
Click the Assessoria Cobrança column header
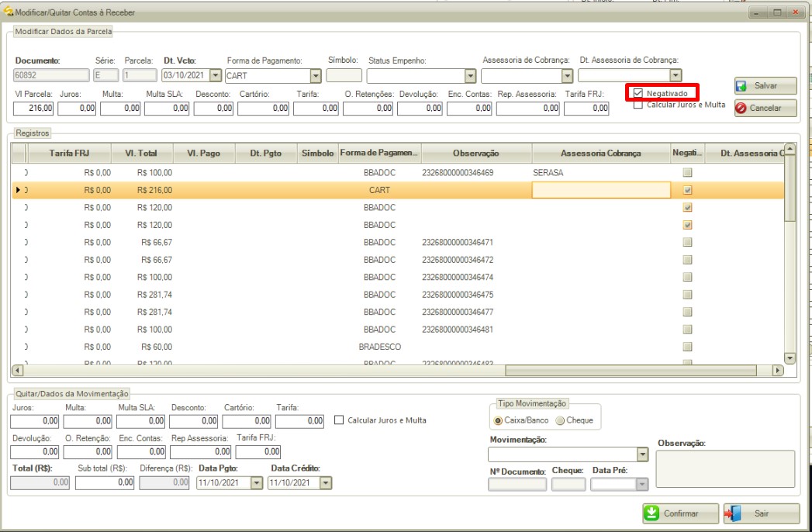coord(601,153)
